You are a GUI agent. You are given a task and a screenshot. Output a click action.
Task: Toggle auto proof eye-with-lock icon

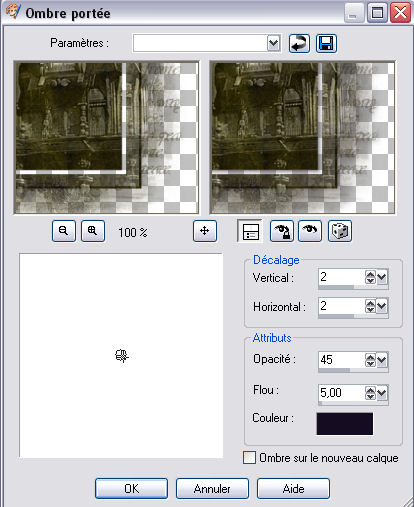click(282, 231)
